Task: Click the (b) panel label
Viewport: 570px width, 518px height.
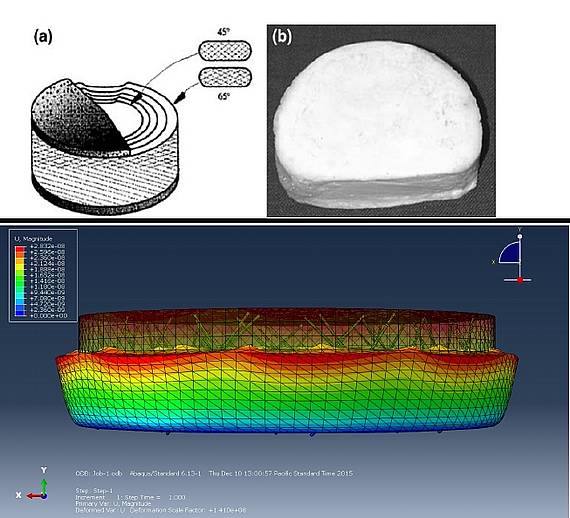Action: [x=282, y=37]
